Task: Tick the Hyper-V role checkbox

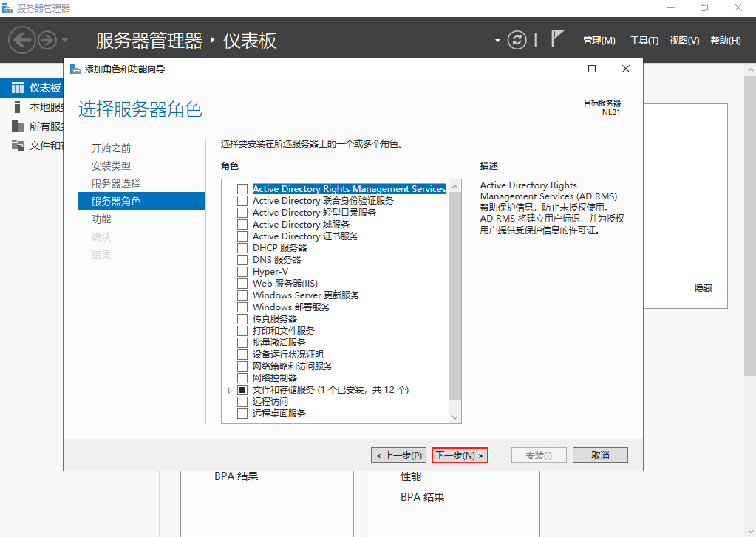Action: click(242, 272)
